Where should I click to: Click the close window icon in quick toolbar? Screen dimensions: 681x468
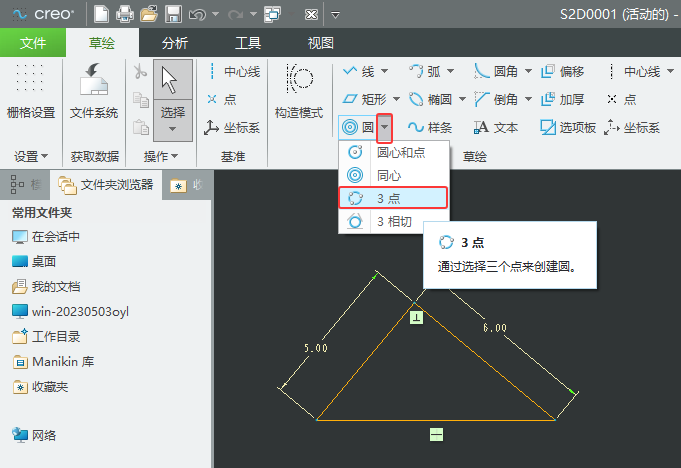[x=311, y=15]
